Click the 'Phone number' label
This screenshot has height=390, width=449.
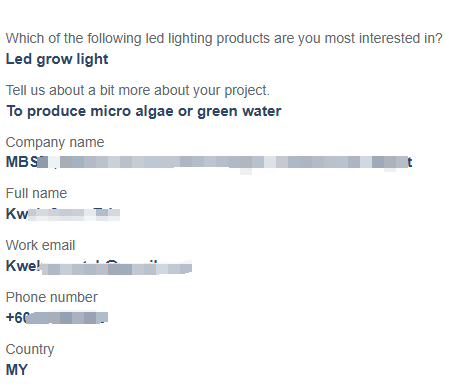pyautogui.click(x=52, y=297)
